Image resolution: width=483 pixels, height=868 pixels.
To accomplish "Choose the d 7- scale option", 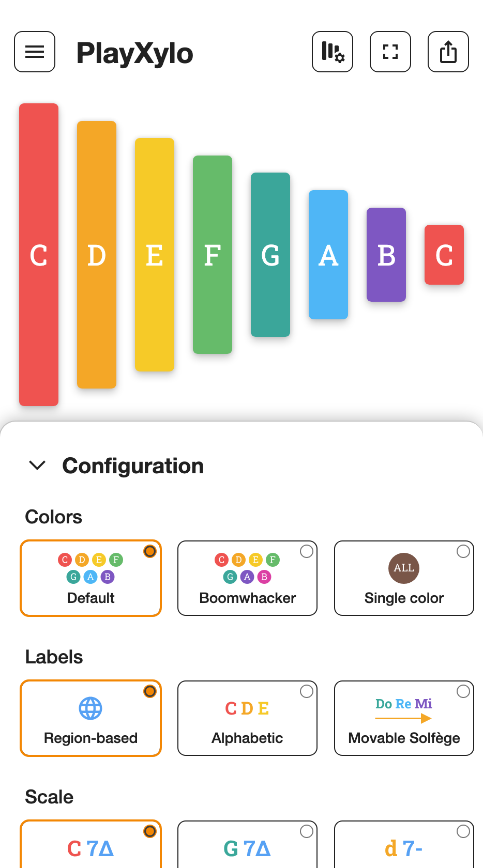I will 404,844.
